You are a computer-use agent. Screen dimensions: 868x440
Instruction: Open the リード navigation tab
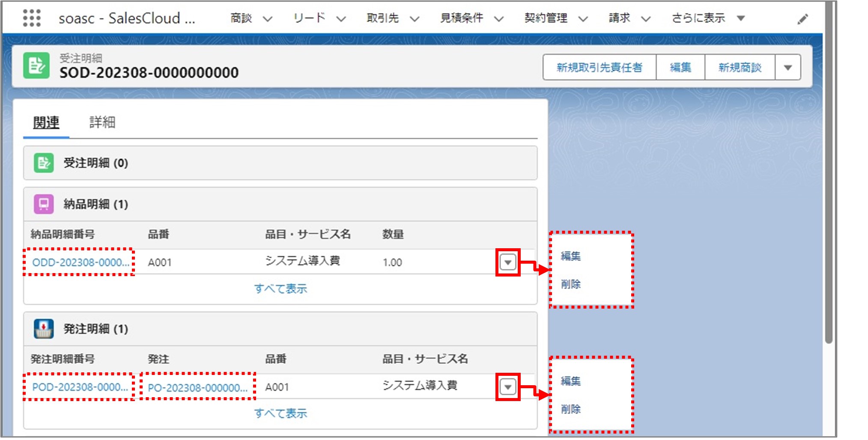pos(309,18)
